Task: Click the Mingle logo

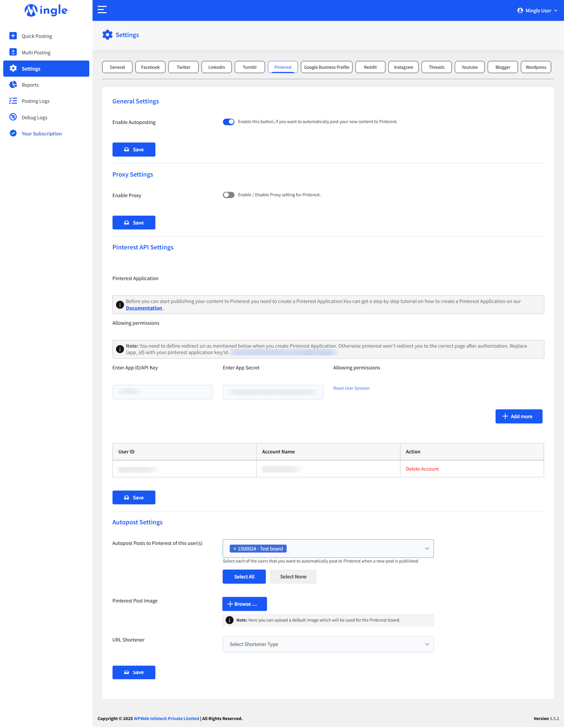Action: pyautogui.click(x=46, y=10)
